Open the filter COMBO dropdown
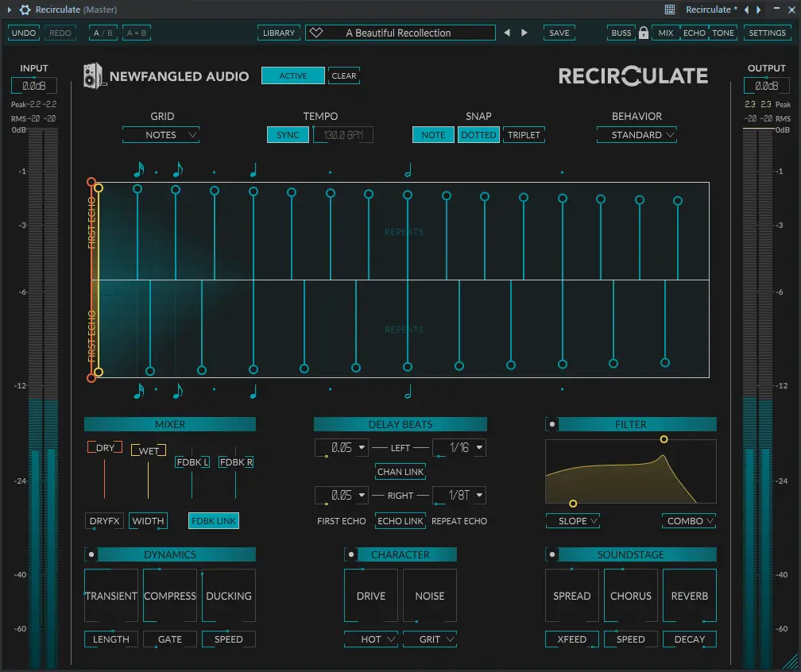The height and width of the screenshot is (672, 801). pyautogui.click(x=689, y=521)
